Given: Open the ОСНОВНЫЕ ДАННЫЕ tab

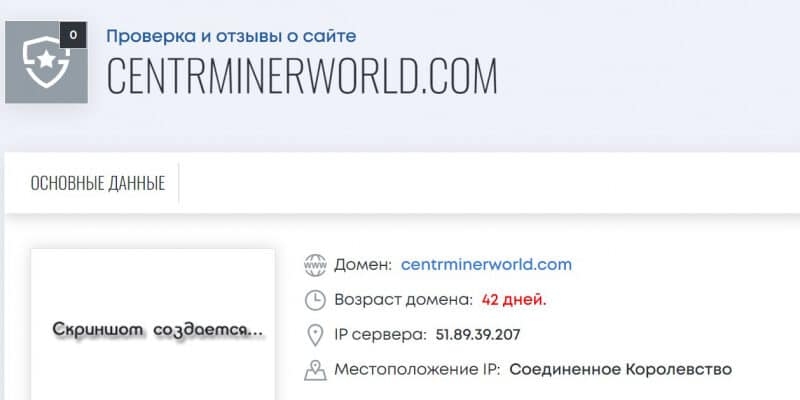Looking at the screenshot, I should (x=98, y=184).
